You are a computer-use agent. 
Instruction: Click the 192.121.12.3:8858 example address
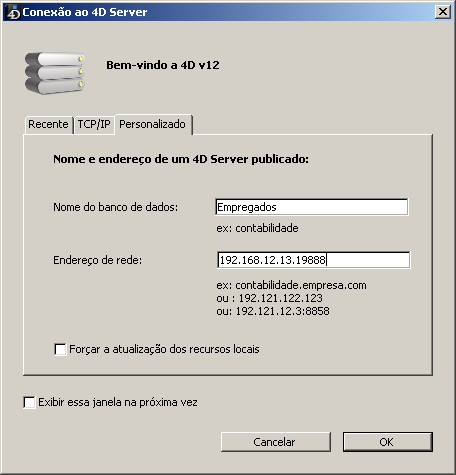pos(282,311)
